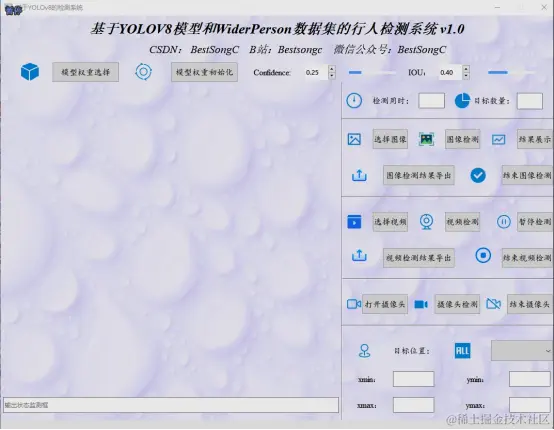Click the upload icon beside 图像检测结果导出
Viewport: 554px width, 430px height.
(x=359, y=175)
